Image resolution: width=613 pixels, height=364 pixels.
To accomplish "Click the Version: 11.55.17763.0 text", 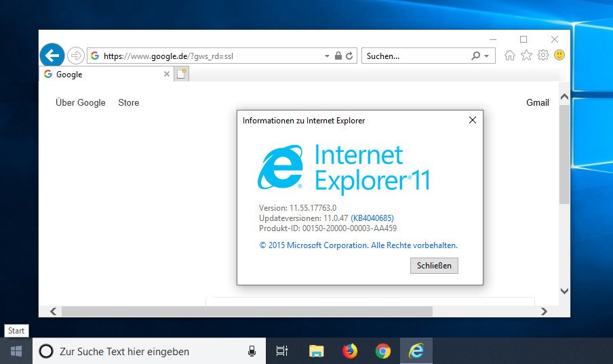I will pos(298,208).
